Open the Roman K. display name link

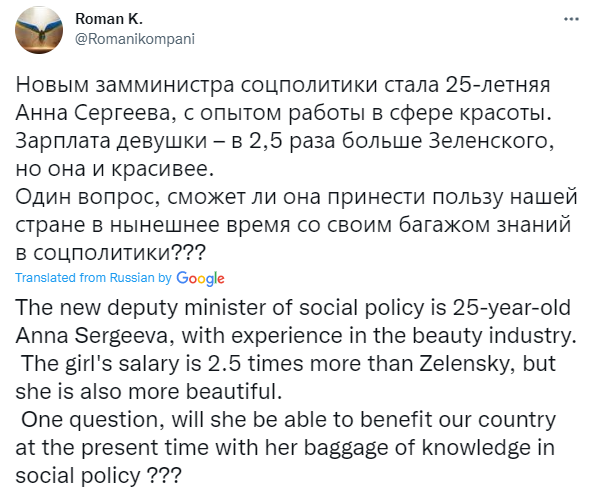109,18
